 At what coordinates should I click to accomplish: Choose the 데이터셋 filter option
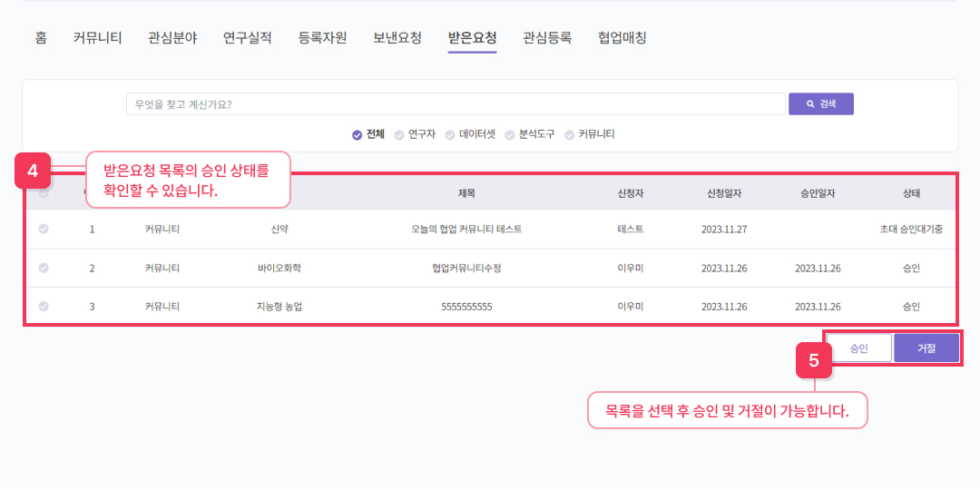coord(470,134)
